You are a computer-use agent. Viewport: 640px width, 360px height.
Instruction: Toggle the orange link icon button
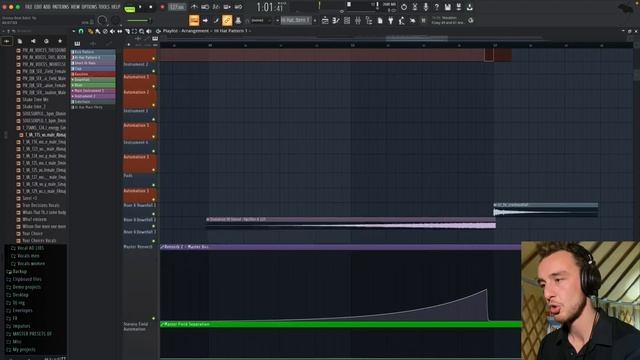[x=227, y=20]
